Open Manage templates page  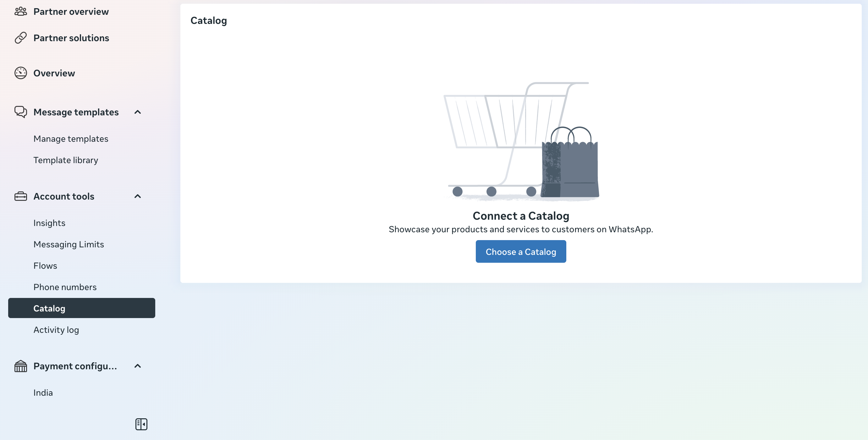coord(71,139)
